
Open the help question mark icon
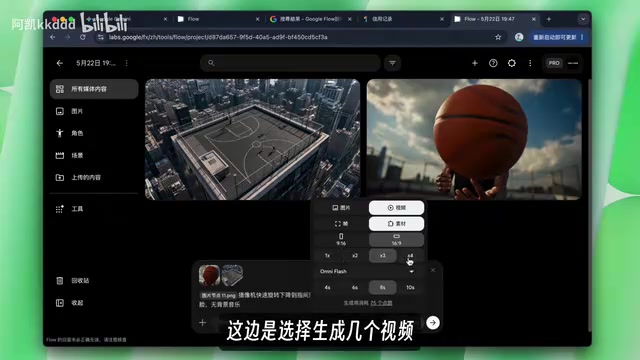pyautogui.click(x=493, y=63)
